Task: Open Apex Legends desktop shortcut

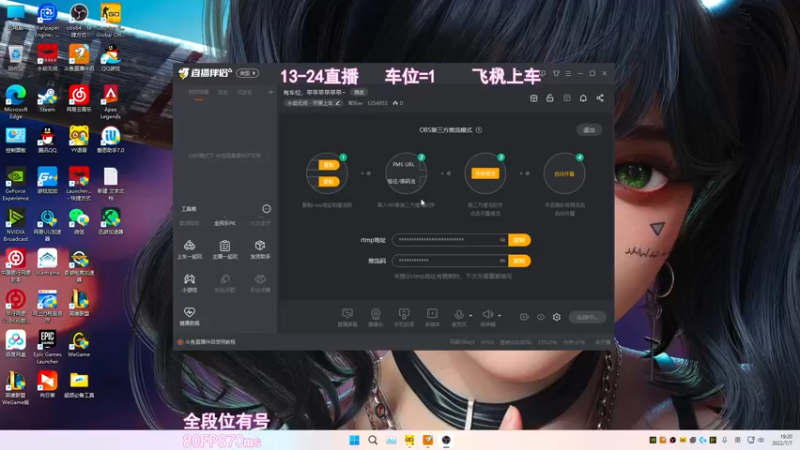Action: coord(110,103)
